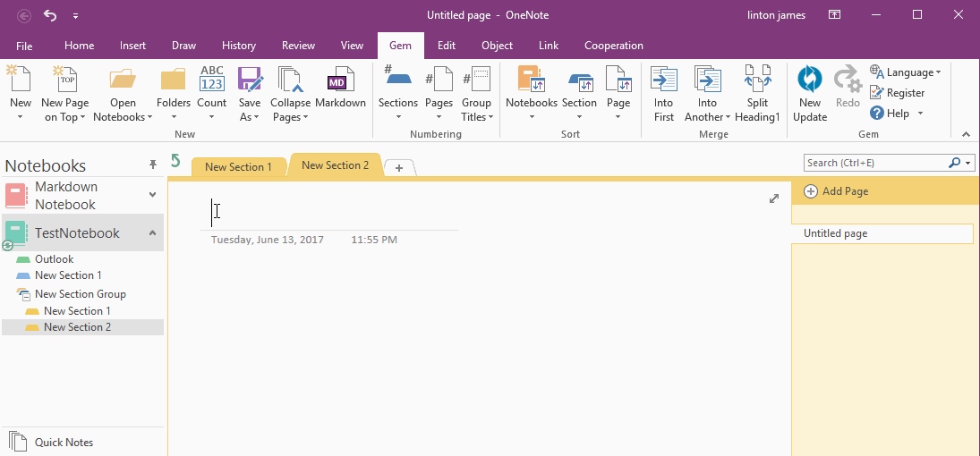
Task: Click the Folders icon
Action: point(173,80)
